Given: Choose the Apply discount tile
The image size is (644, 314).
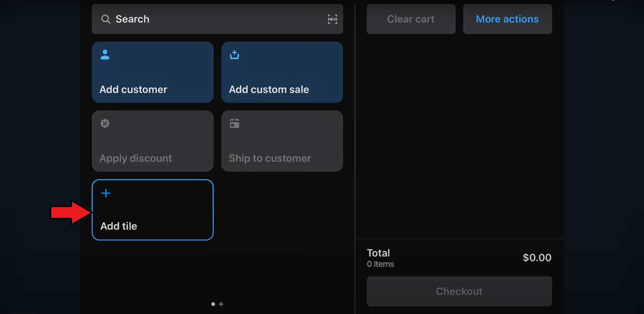Looking at the screenshot, I should pyautogui.click(x=153, y=141).
